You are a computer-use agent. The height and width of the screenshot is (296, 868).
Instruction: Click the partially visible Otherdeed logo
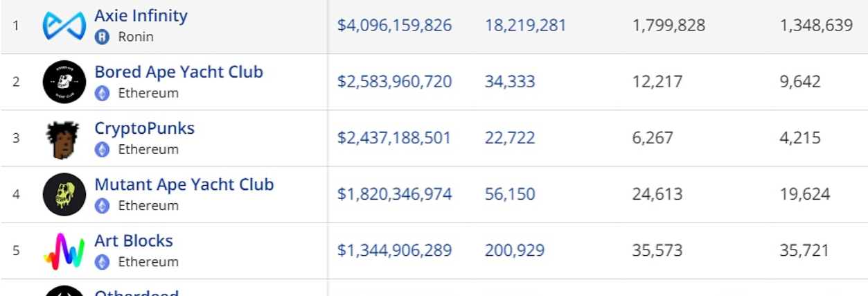tap(64, 291)
